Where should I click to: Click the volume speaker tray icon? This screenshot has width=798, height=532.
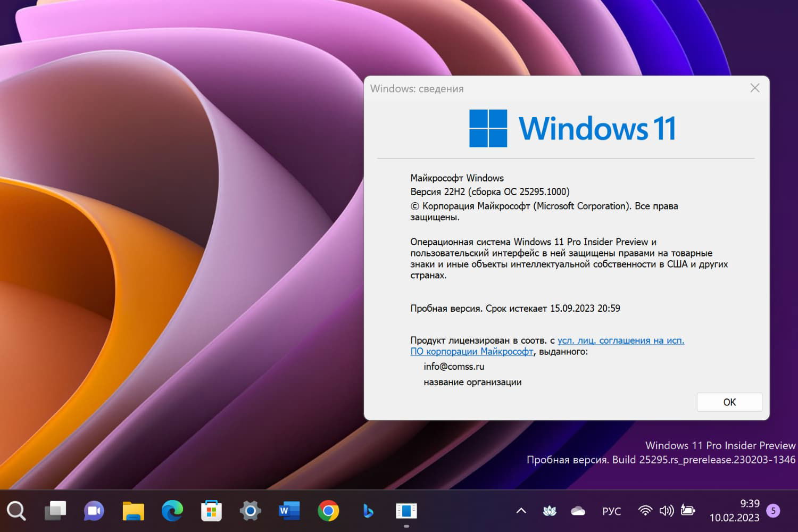point(666,511)
